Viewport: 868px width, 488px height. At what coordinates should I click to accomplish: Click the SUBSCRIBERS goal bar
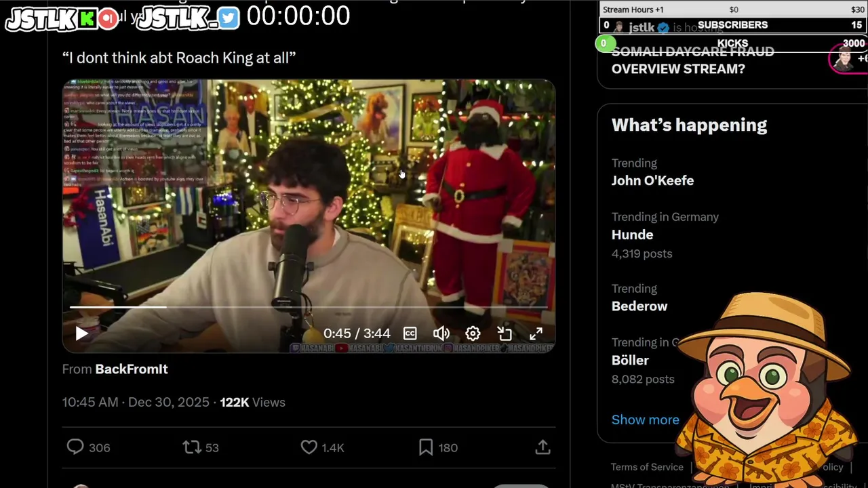733,25
